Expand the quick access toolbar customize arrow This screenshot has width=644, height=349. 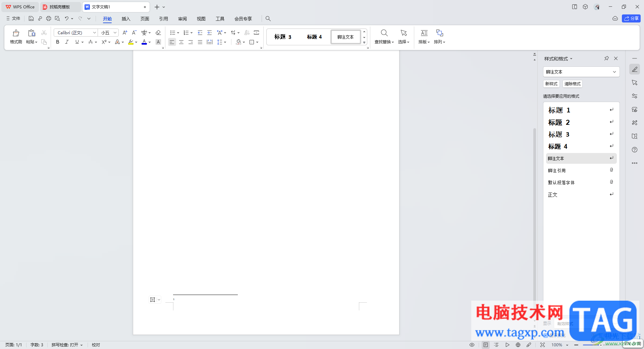[x=89, y=18]
